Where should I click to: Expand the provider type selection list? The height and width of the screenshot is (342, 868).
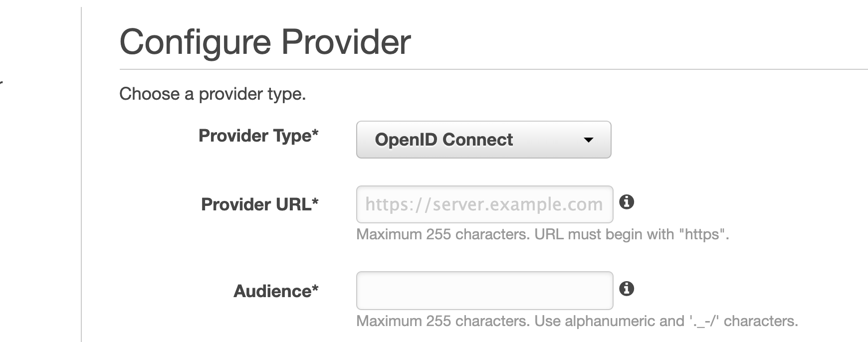click(483, 140)
